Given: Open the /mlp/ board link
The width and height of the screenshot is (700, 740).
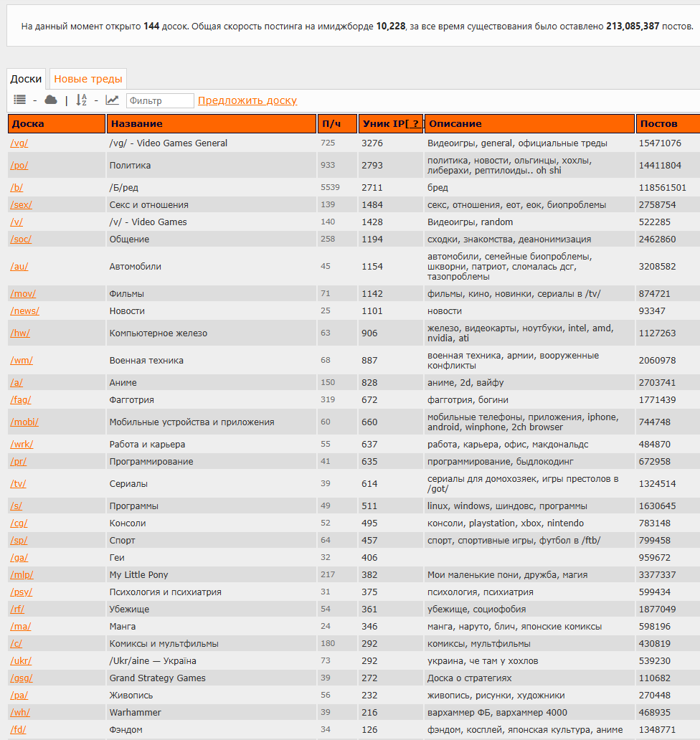Looking at the screenshot, I should 22,575.
